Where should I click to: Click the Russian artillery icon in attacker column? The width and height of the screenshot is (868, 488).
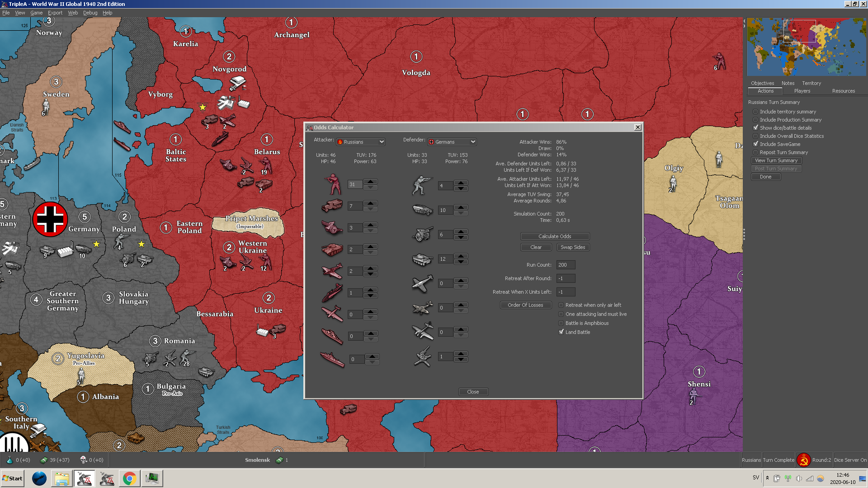point(332,227)
